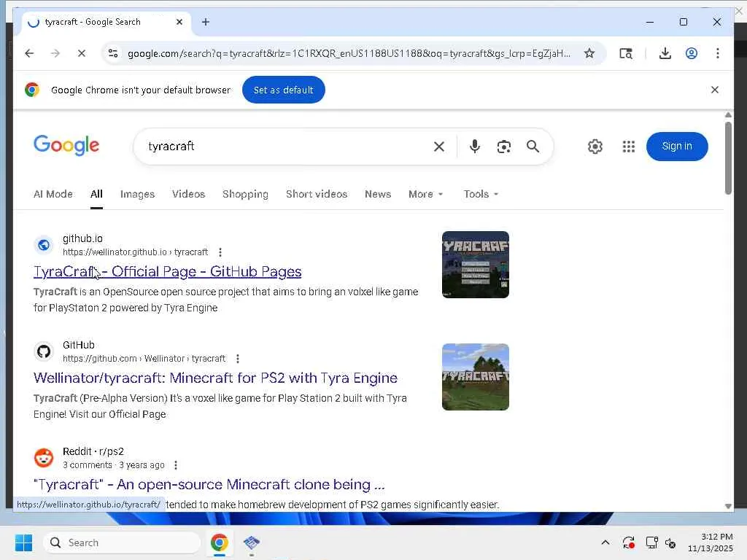Go back using the browser back arrow
This screenshot has height=560, width=747.
pyautogui.click(x=29, y=53)
